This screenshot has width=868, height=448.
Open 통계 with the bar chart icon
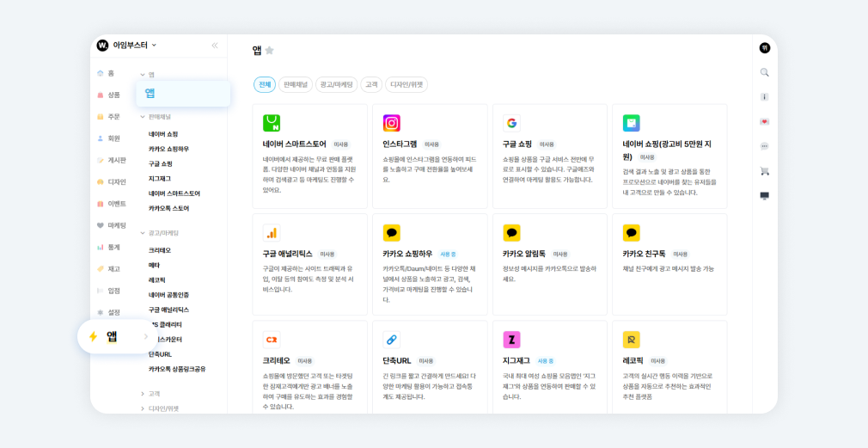click(108, 247)
